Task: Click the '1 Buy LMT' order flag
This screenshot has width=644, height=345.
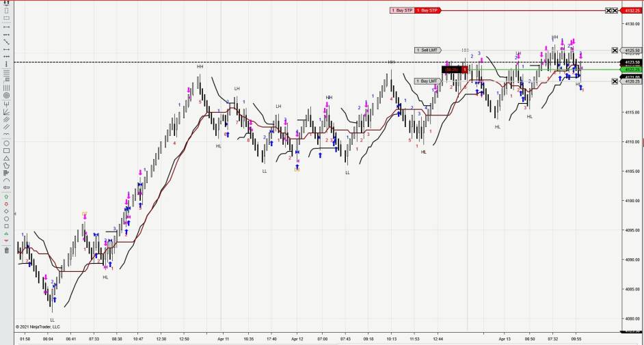Action: point(427,81)
